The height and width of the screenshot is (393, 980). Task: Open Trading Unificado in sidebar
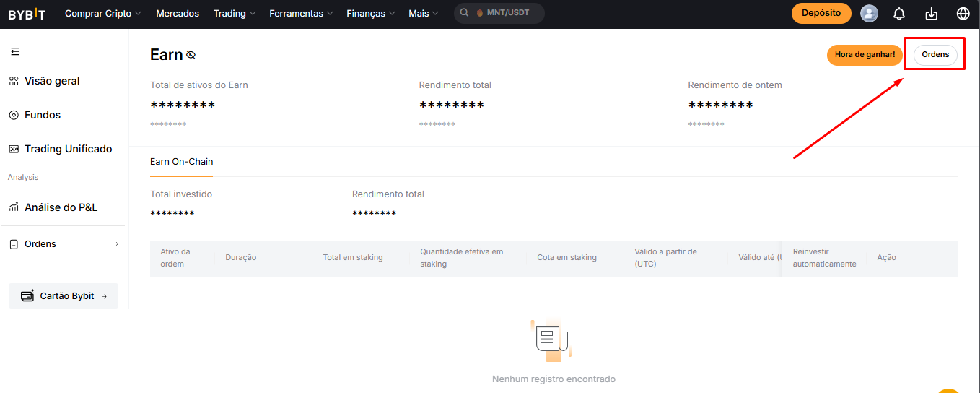[x=69, y=149]
